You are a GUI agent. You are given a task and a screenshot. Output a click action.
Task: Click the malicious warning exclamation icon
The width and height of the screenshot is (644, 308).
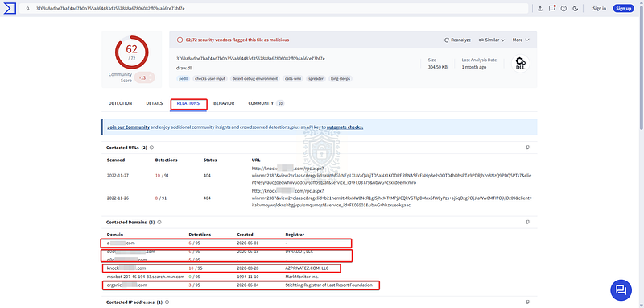click(x=180, y=40)
